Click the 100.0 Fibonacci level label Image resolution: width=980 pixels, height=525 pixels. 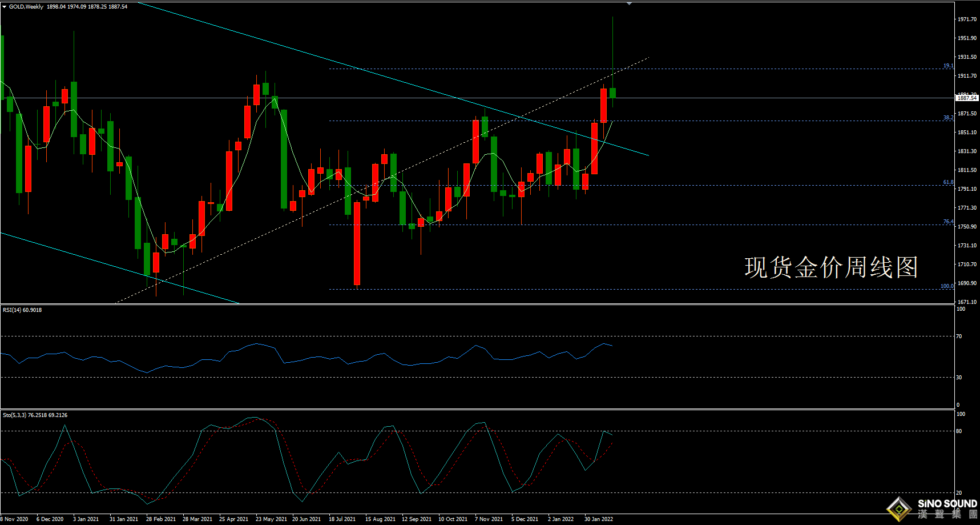[x=946, y=286]
